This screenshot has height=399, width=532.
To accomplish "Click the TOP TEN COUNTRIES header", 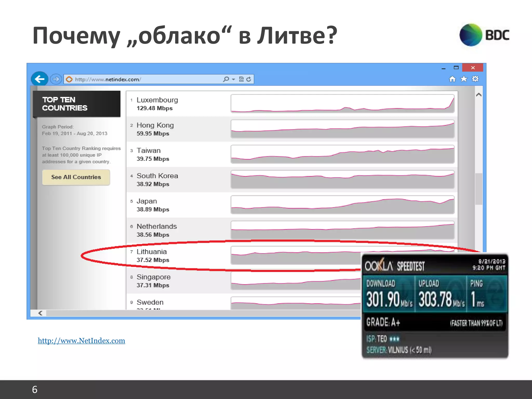I will coord(77,104).
